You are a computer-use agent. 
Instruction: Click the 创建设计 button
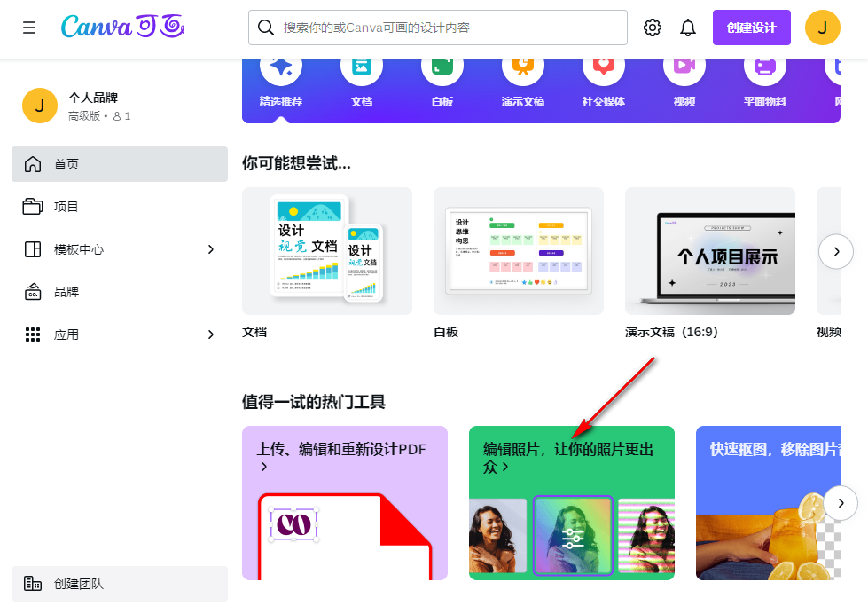[x=751, y=27]
